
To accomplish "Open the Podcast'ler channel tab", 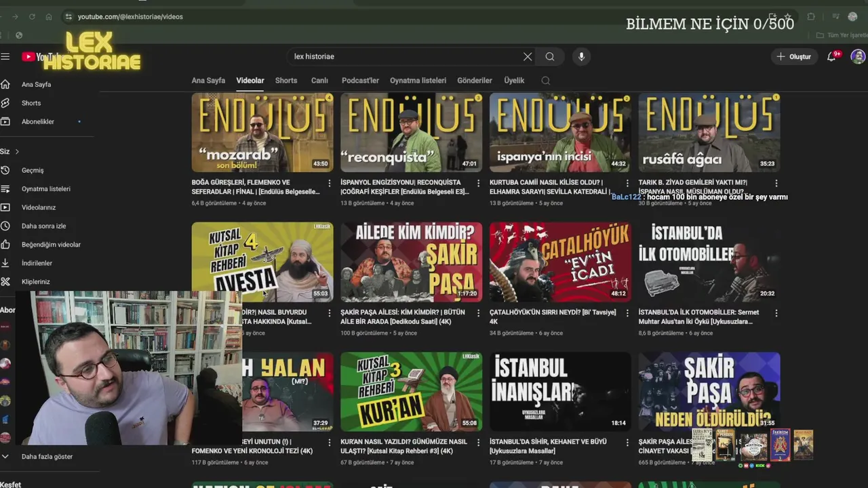I will tap(360, 81).
